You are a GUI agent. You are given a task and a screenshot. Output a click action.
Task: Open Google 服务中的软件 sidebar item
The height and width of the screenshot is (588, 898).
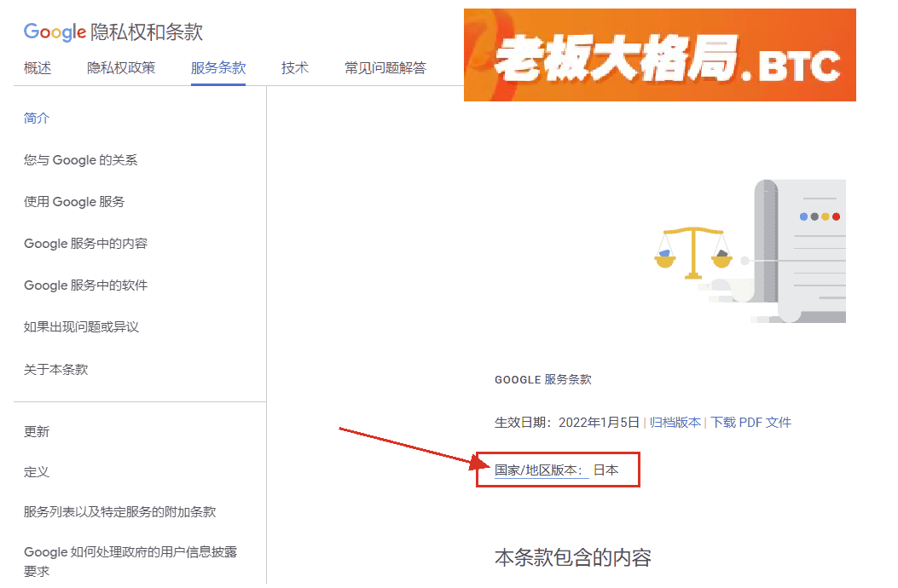point(85,285)
